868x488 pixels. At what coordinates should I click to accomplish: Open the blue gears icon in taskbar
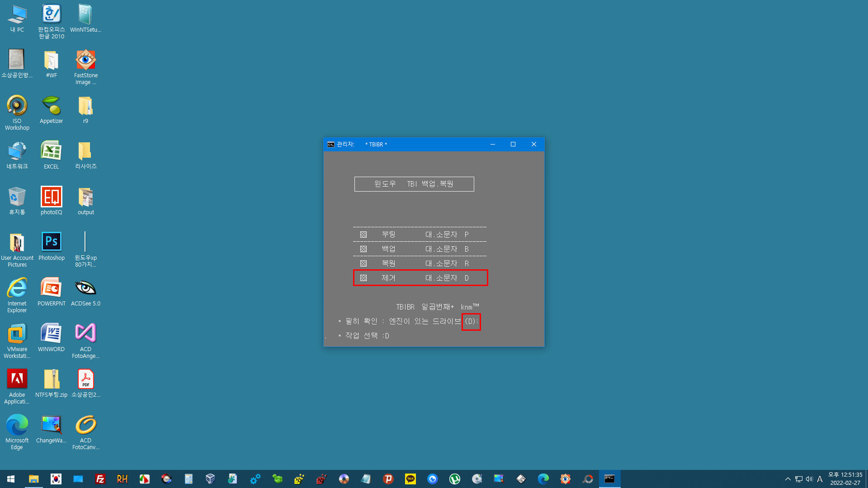click(255, 479)
